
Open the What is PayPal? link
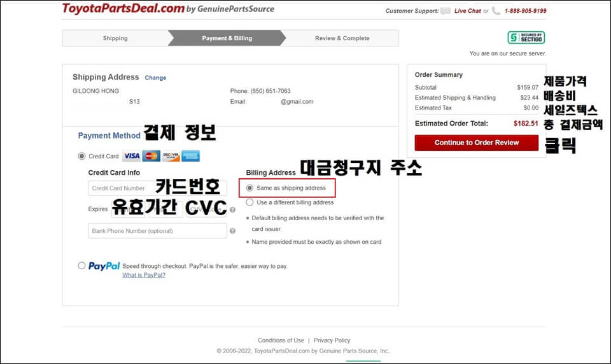(144, 275)
